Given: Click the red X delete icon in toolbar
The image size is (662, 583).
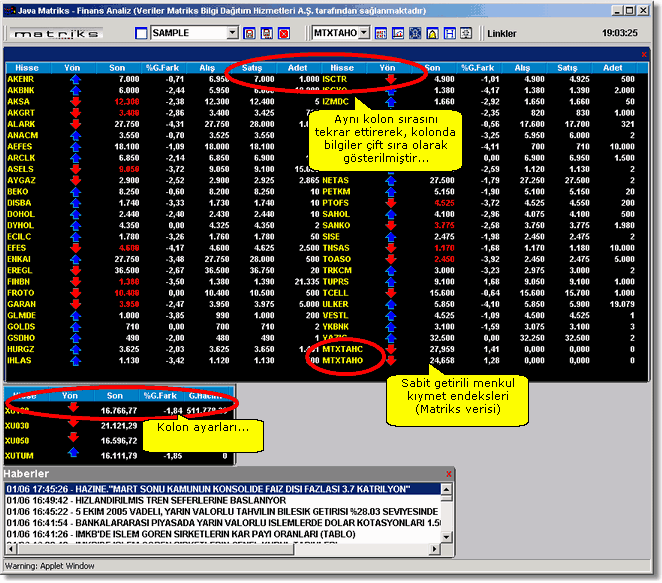Looking at the screenshot, I should [283, 33].
